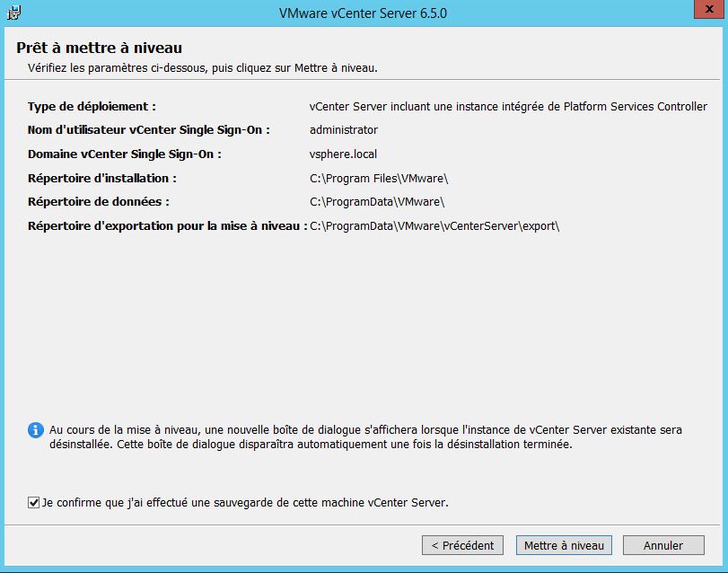Click the Type de déploiement label
Screen dimensions: 728x573
[x=92, y=107]
